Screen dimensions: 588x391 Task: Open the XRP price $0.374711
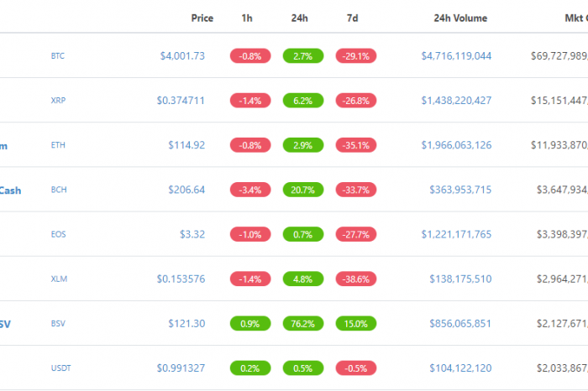(181, 101)
